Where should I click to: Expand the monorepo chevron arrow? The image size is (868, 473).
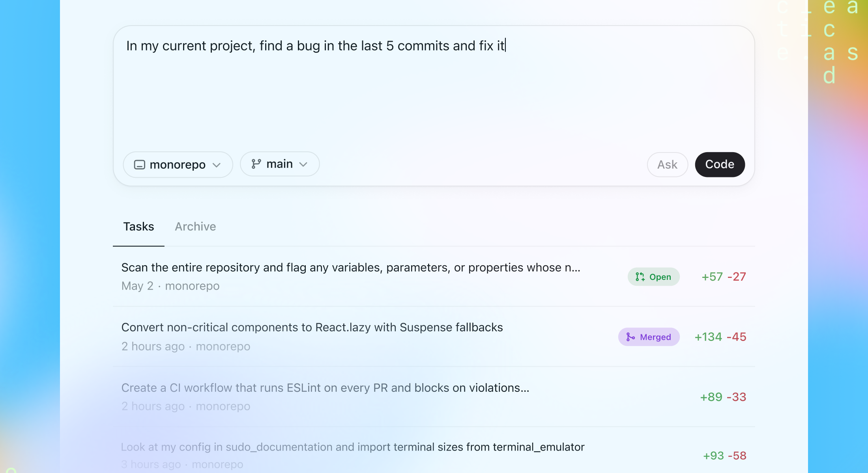point(217,165)
